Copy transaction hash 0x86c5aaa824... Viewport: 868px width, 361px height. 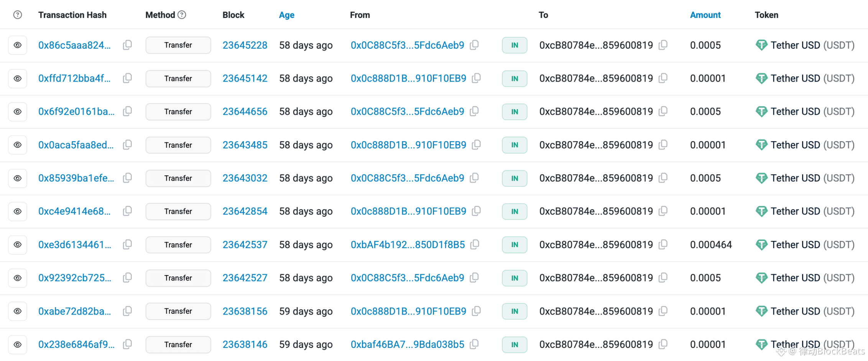pyautogui.click(x=127, y=45)
